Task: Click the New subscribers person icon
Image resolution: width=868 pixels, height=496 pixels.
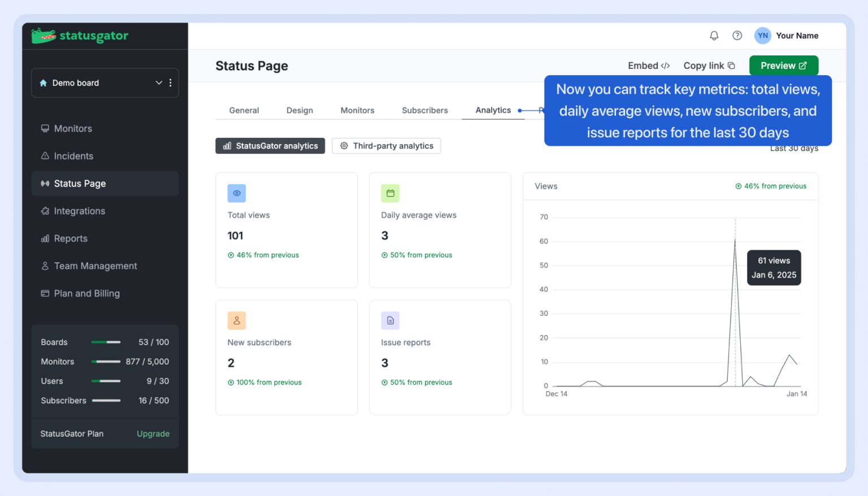Action: [237, 320]
